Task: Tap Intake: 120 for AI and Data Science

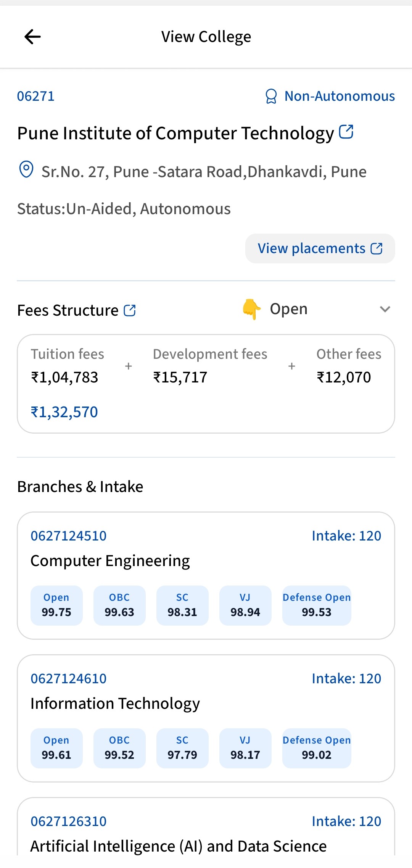Action: coord(346,821)
